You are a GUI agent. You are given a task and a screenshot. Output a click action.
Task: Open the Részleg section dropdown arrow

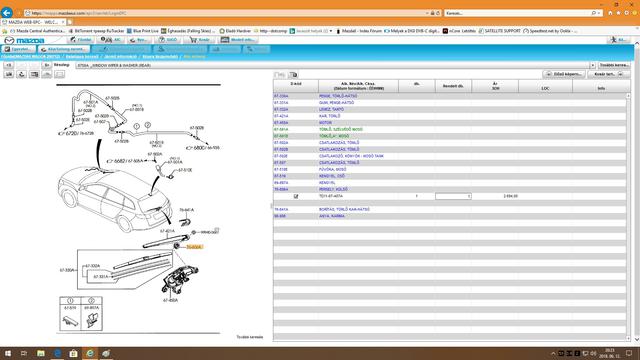click(x=592, y=65)
